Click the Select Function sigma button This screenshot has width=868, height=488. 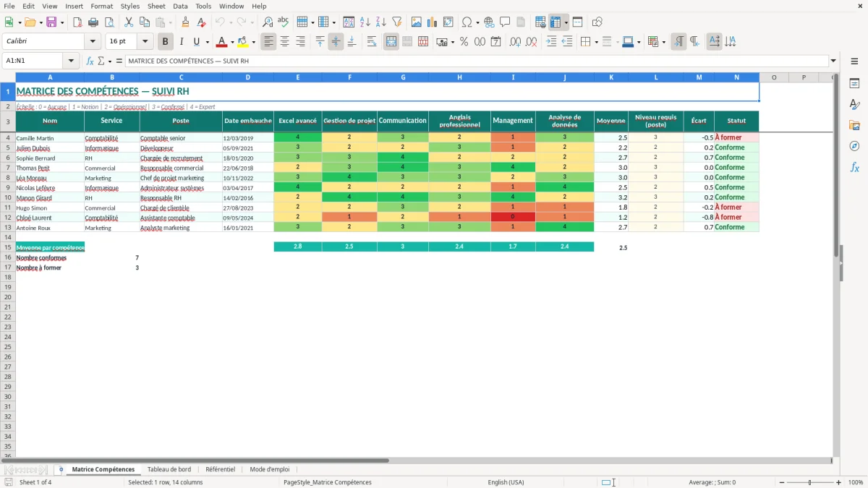pos(101,61)
